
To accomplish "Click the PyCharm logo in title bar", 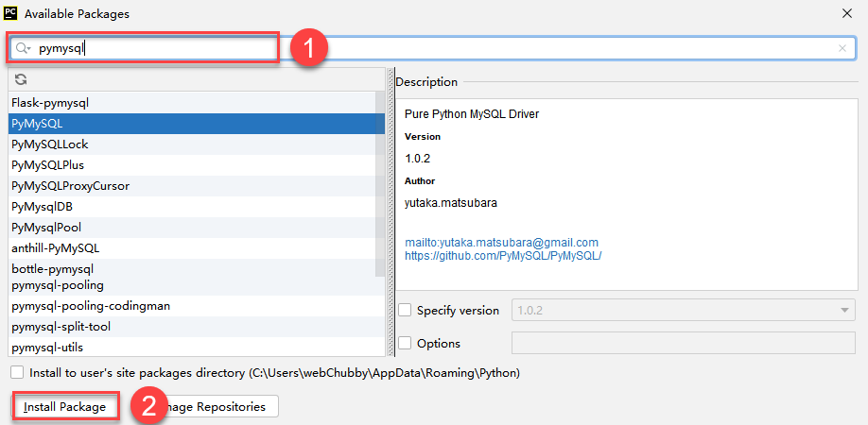I will tap(10, 13).
